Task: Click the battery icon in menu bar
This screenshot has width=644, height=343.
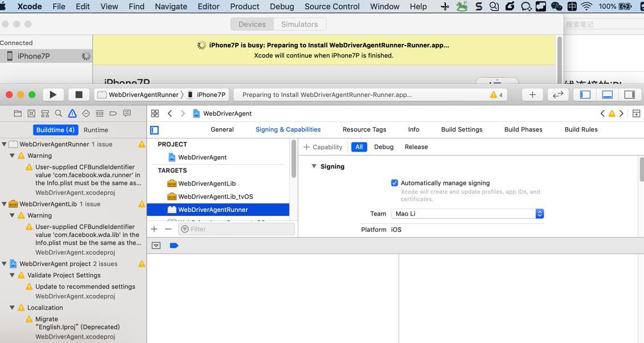Action: click(x=625, y=6)
